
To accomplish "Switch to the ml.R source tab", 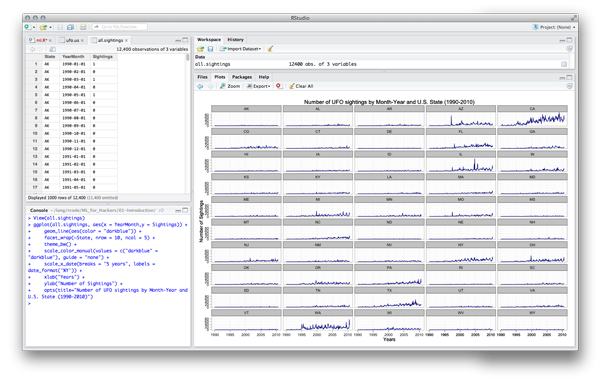I will (41, 40).
